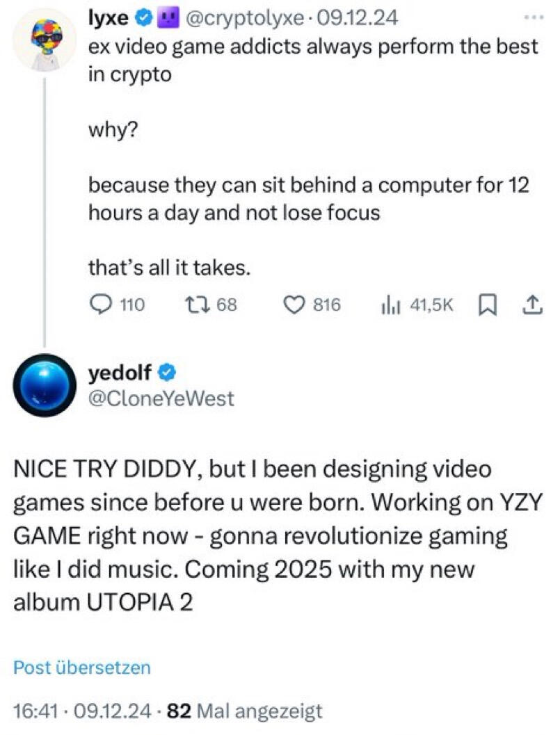Click yedolf's blue verified checkmark
The image size is (560, 735).
click(167, 373)
